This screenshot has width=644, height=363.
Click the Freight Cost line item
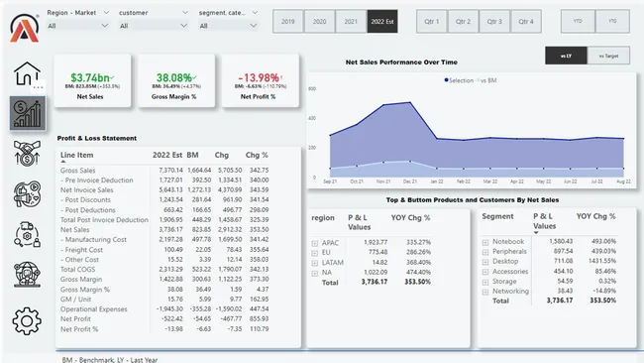pyautogui.click(x=81, y=250)
